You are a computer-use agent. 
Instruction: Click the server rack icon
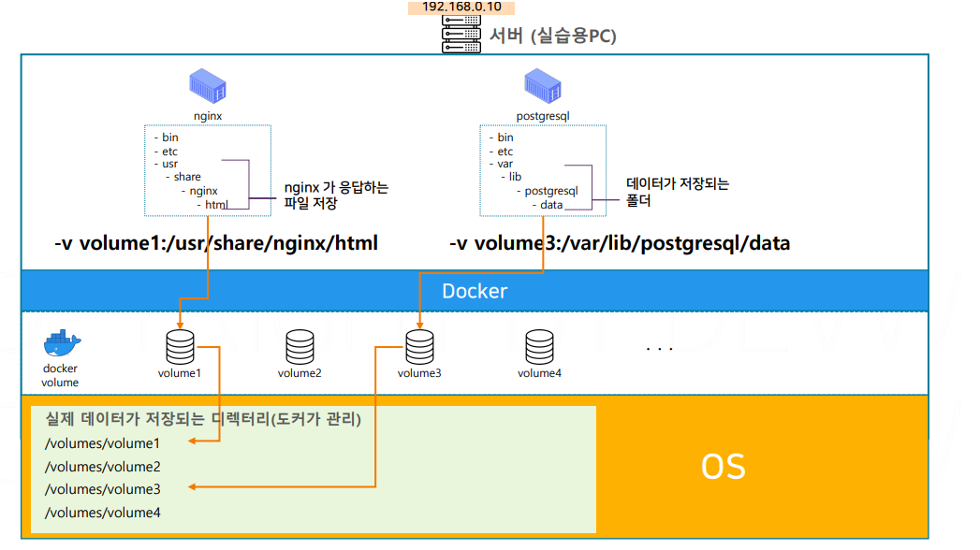(x=461, y=34)
